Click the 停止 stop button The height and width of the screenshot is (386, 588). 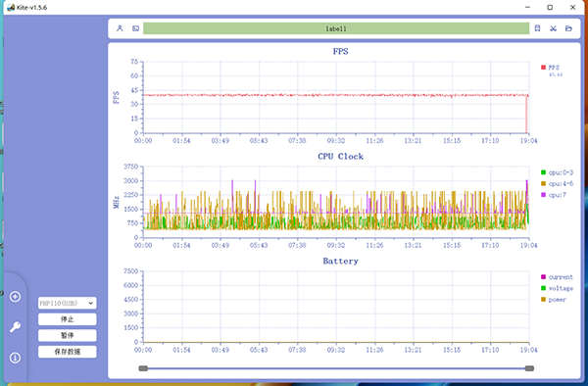[x=67, y=319]
